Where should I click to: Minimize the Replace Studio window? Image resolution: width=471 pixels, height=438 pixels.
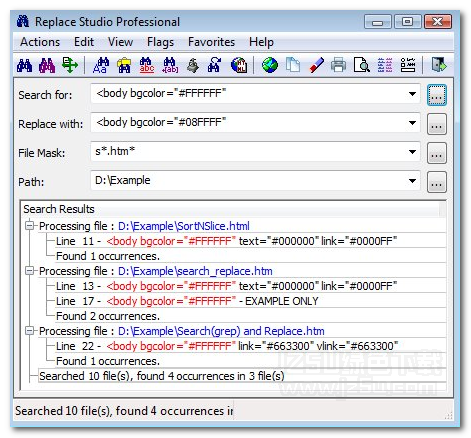click(x=378, y=22)
